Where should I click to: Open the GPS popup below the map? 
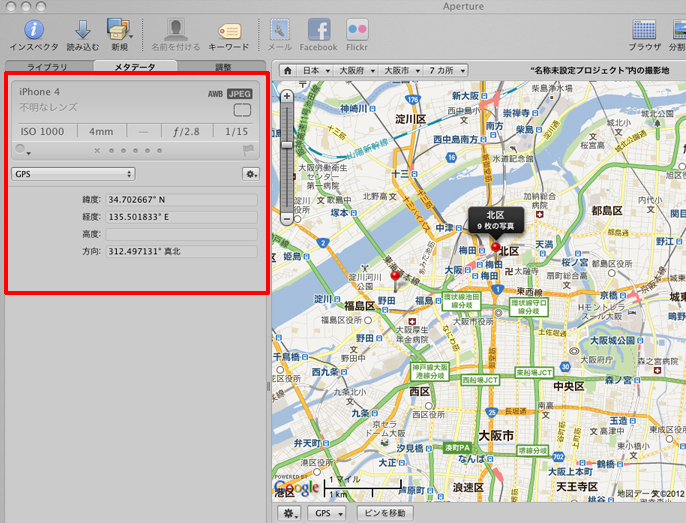coord(326,513)
